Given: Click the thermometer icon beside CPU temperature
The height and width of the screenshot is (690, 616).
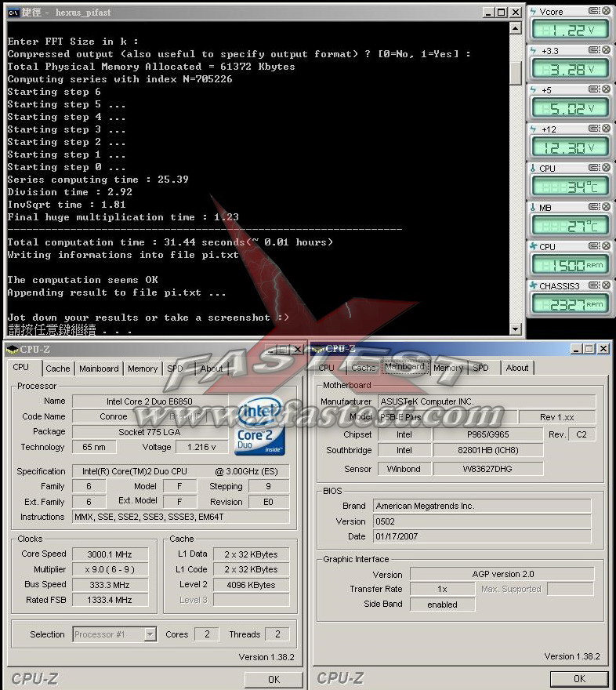Looking at the screenshot, I should [533, 168].
